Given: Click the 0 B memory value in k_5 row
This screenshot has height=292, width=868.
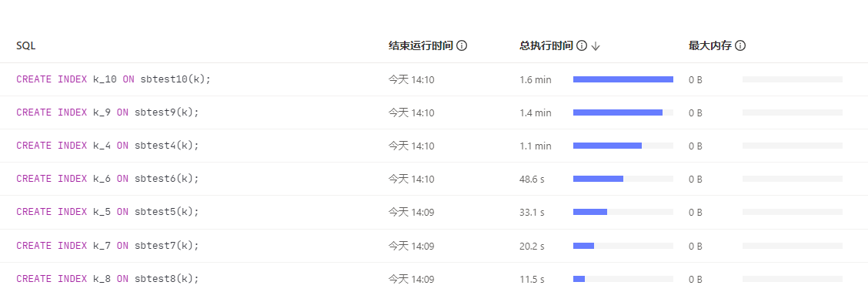Looking at the screenshot, I should click(x=696, y=213).
